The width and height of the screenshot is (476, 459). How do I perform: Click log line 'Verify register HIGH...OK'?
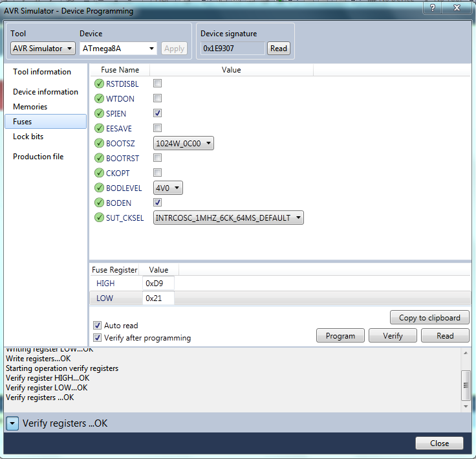tap(48, 378)
